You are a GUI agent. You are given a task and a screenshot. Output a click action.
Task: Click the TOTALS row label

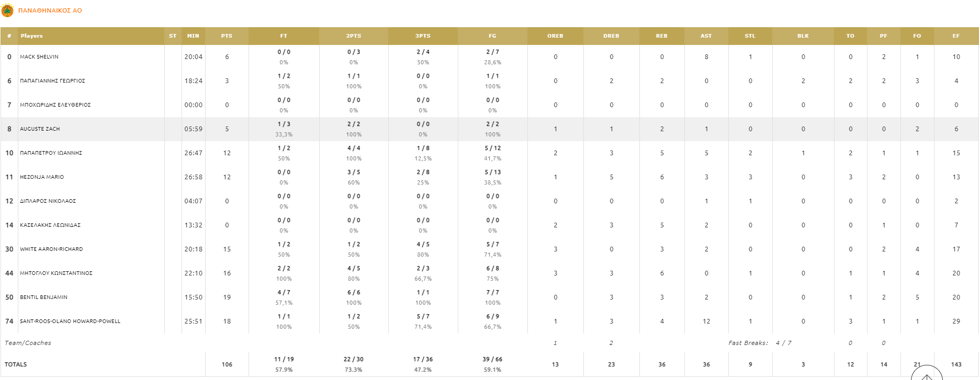coord(16,364)
